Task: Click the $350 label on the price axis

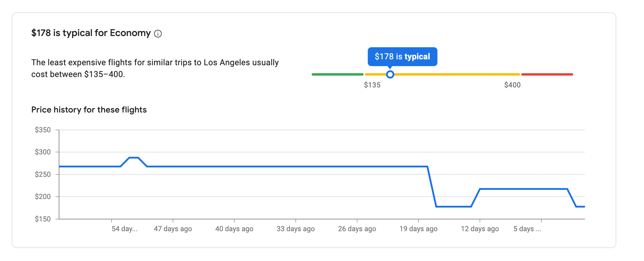Action: (x=43, y=130)
